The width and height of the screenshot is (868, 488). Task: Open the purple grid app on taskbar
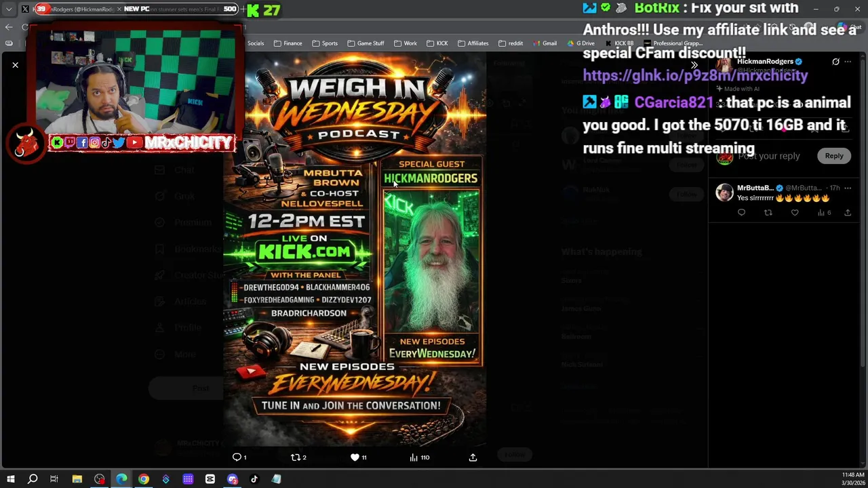pos(188,479)
